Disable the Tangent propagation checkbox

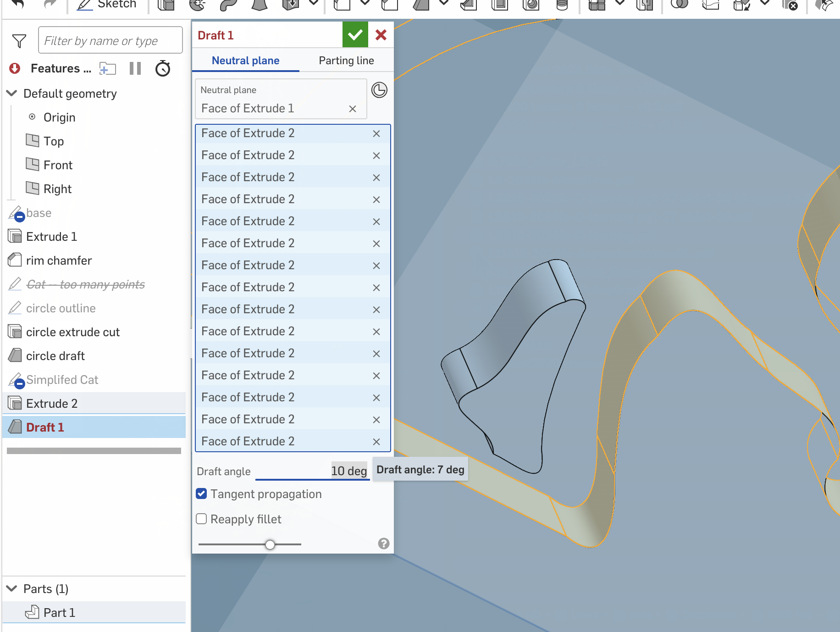pos(201,493)
